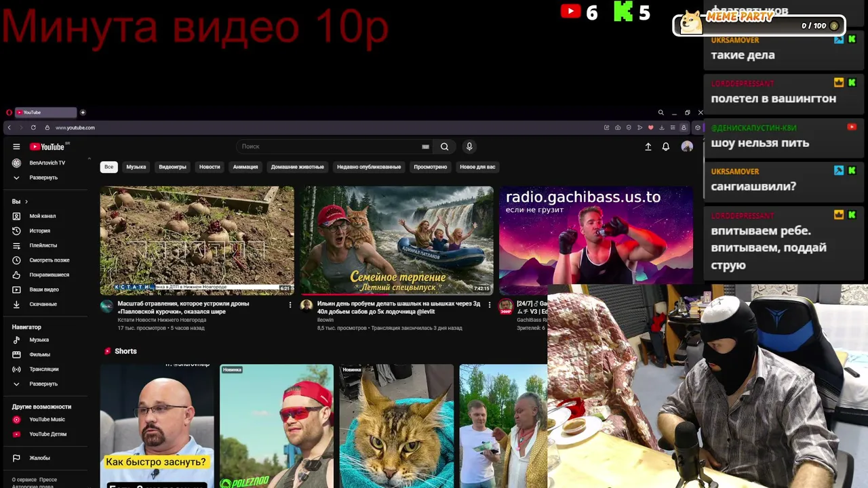Open the POLEZNOO Short with red cap
The height and width of the screenshot is (488, 868).
click(277, 426)
